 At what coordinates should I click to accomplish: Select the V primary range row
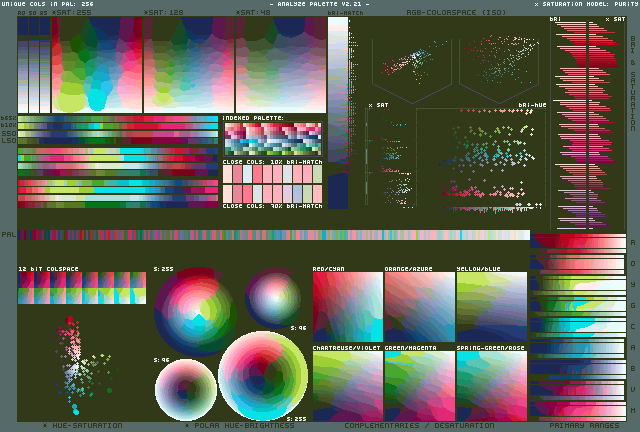pyautogui.click(x=578, y=390)
